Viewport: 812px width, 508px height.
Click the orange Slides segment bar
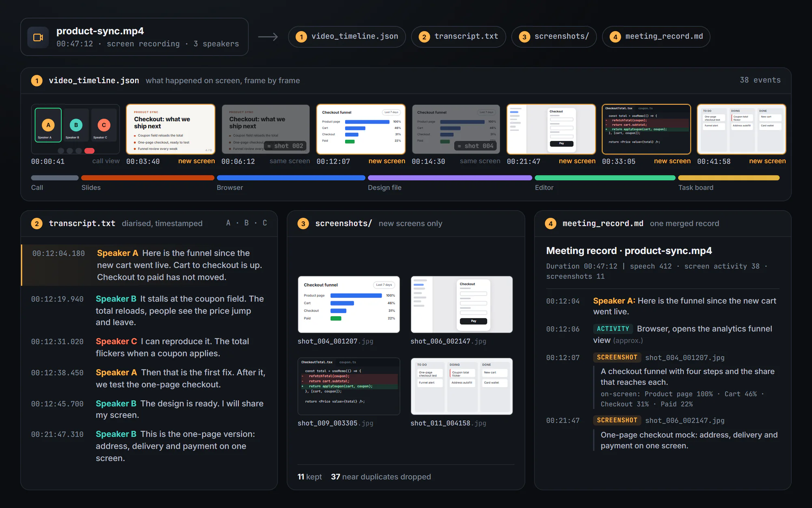pos(148,178)
